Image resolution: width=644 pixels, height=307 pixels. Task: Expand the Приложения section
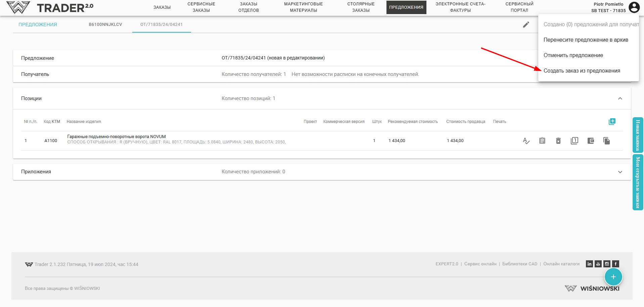(x=620, y=172)
